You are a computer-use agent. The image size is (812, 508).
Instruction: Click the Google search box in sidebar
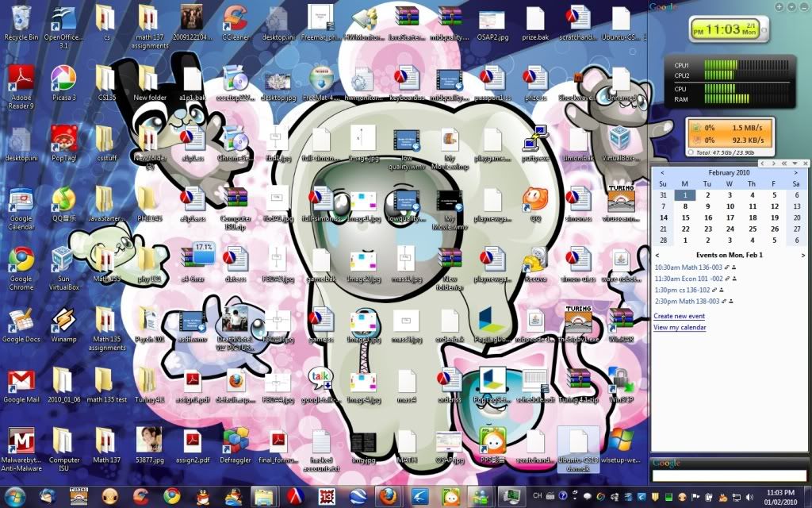point(730,475)
